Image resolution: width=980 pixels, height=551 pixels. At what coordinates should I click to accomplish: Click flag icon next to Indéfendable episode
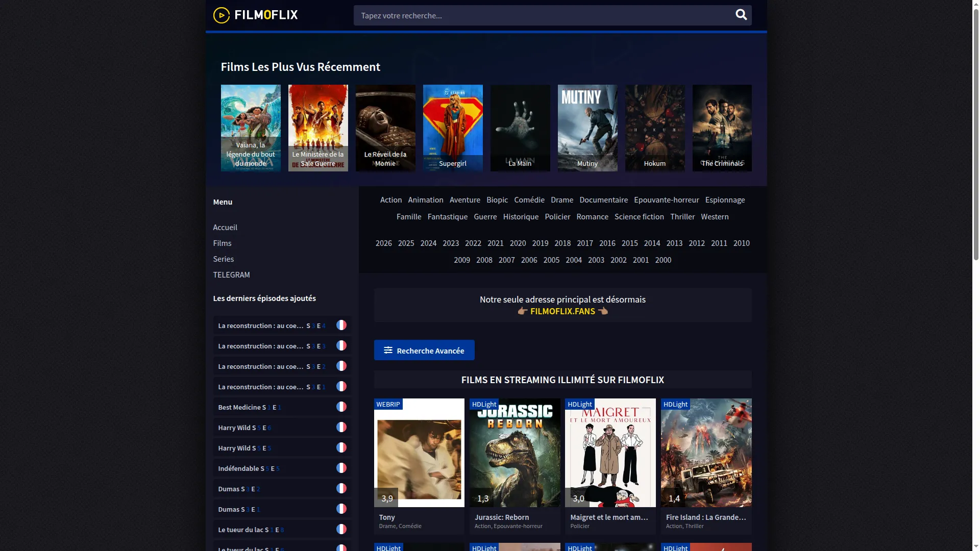(x=341, y=468)
